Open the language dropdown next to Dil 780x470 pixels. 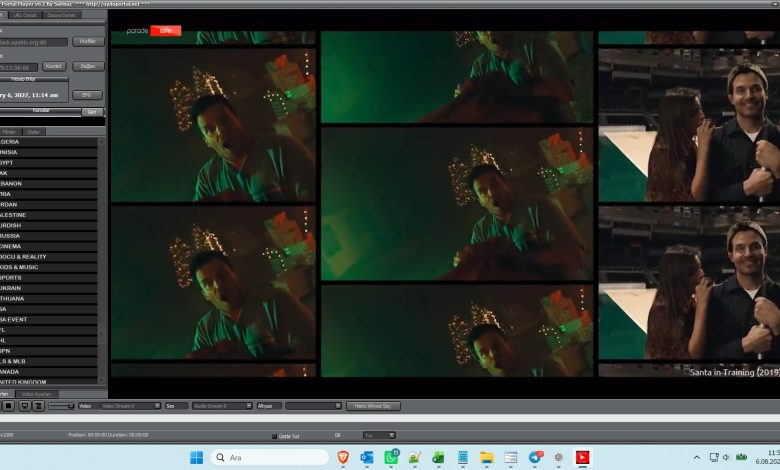coord(379,435)
